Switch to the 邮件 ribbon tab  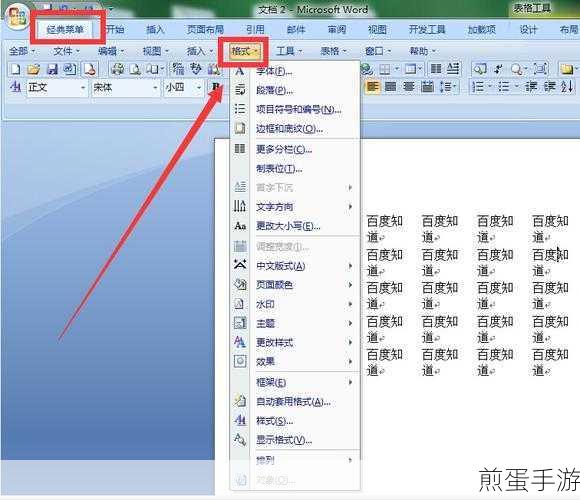[x=296, y=29]
